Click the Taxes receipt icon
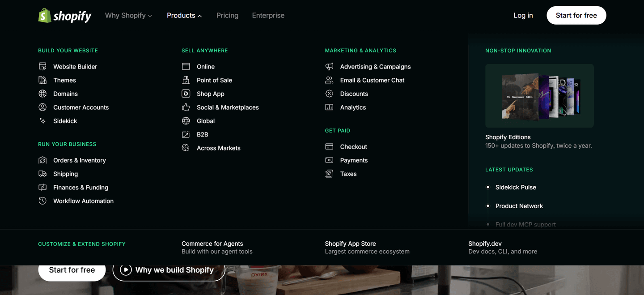644x295 pixels. [329, 174]
